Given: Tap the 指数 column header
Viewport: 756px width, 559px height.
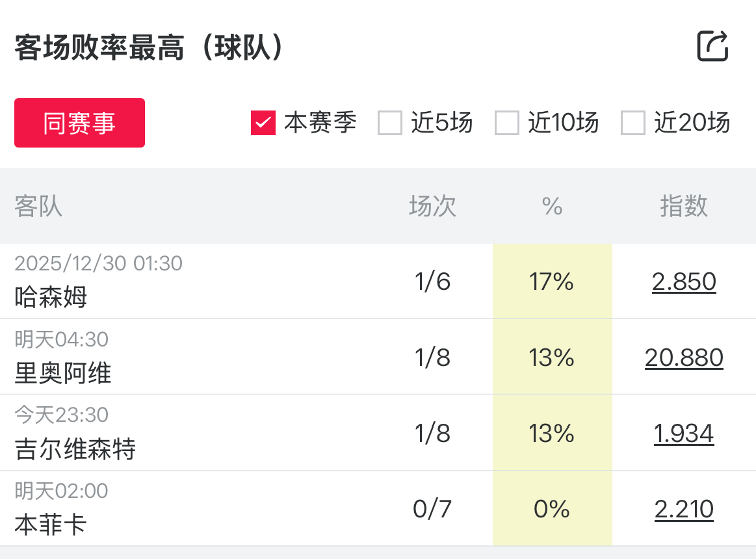Looking at the screenshot, I should [684, 207].
